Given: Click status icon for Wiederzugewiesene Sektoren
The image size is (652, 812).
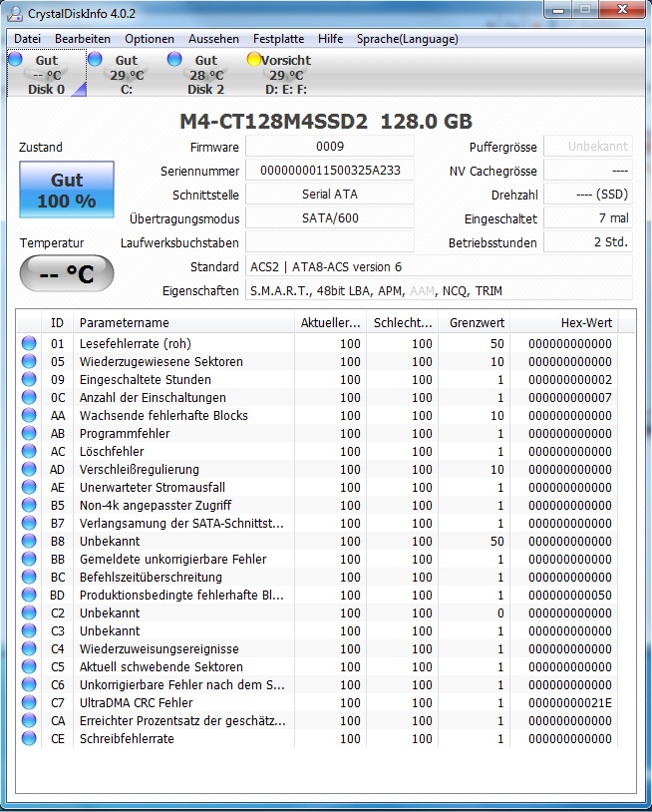Looking at the screenshot, I should (x=29, y=361).
